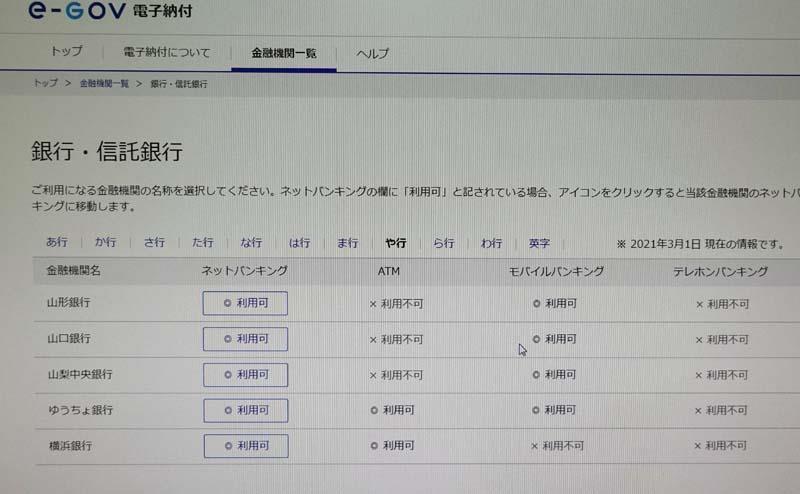Viewport: 800px width, 494px height.
Task: Click the 2021年3月1日 information date note
Action: coord(700,244)
